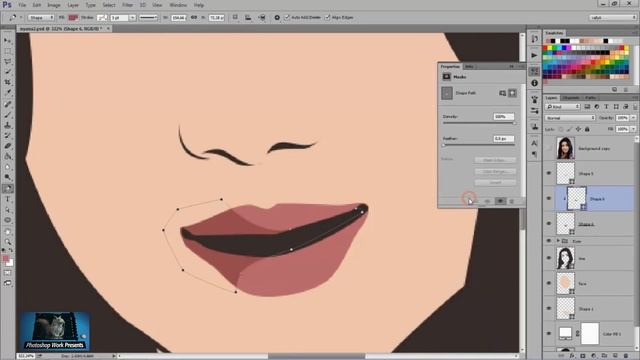Select the Move tool in the toolbox
The height and width of the screenshot is (360, 640).
[8, 41]
